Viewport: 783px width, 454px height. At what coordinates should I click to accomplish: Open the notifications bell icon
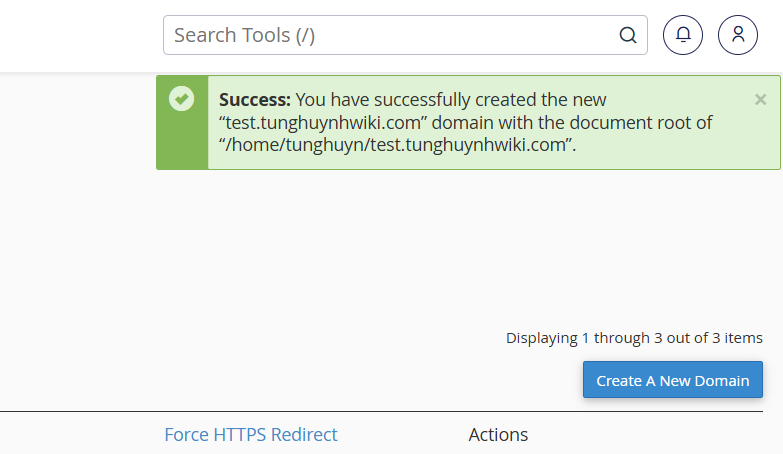click(683, 35)
